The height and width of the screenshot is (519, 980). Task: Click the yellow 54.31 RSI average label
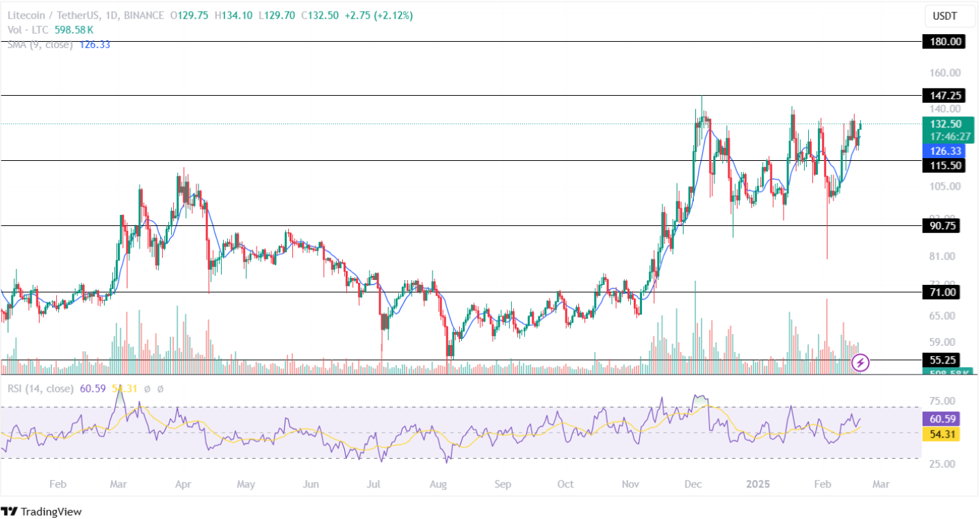(944, 434)
